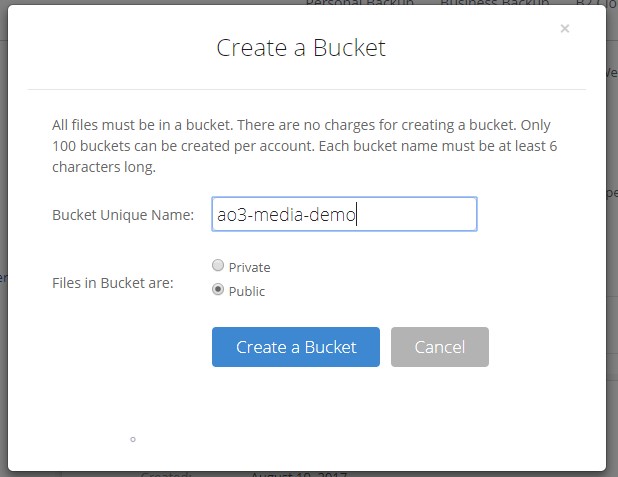Open the Personal Backup tab behind the dialog

click(359, 4)
